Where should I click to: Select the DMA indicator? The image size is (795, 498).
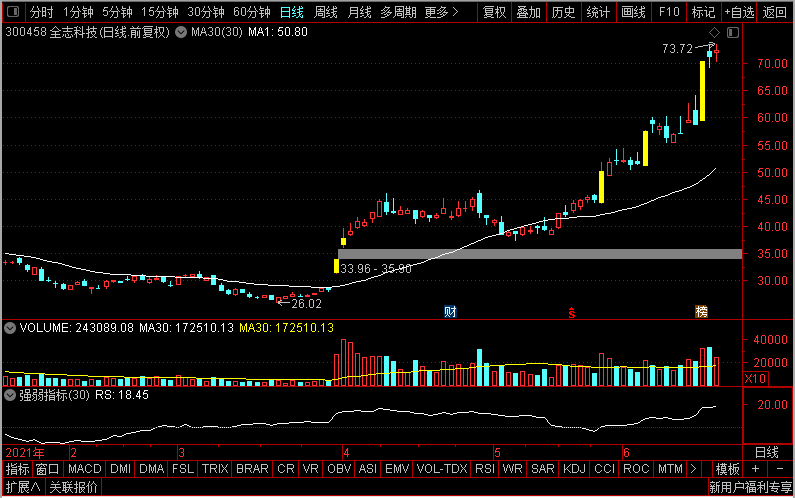pos(152,469)
